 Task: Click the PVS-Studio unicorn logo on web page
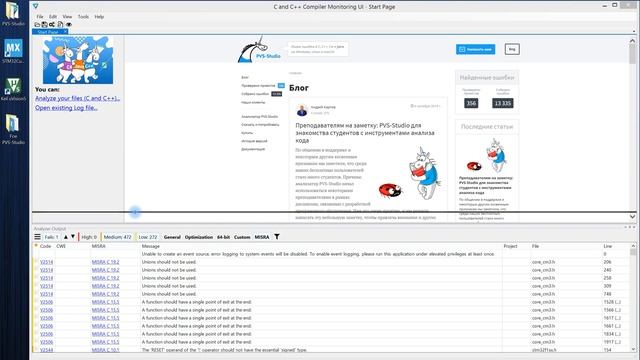(259, 50)
